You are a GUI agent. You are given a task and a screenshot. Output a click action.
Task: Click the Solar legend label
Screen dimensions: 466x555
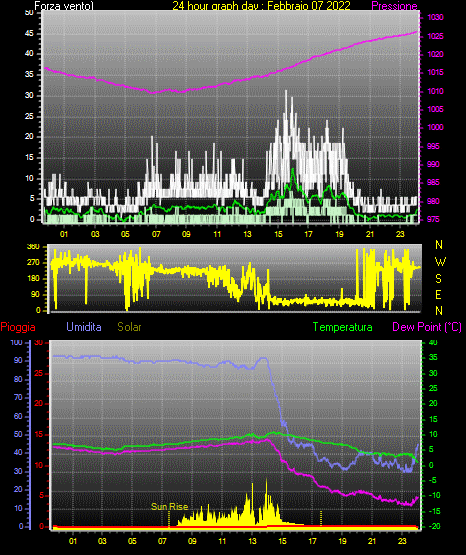pos(129,327)
